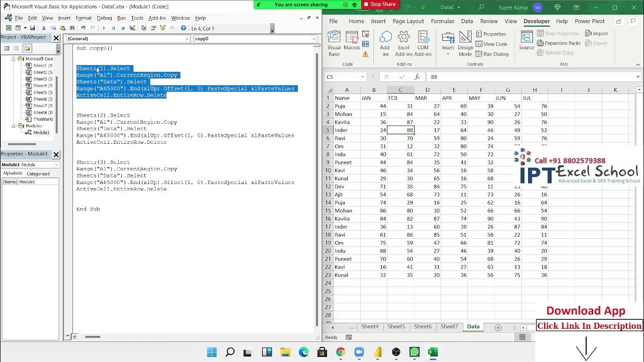Screen dimensions: 644x362
Task: Switch to the Sheet5 worksheet tab
Action: click(x=396, y=327)
